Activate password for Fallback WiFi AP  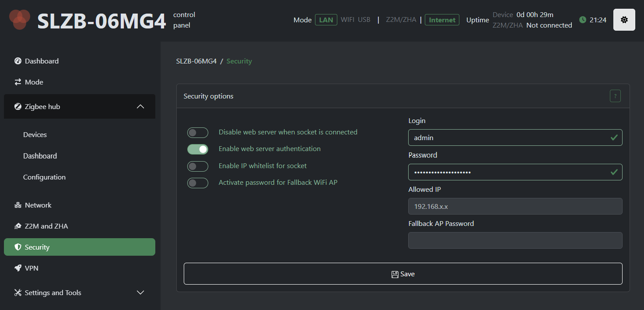[197, 183]
